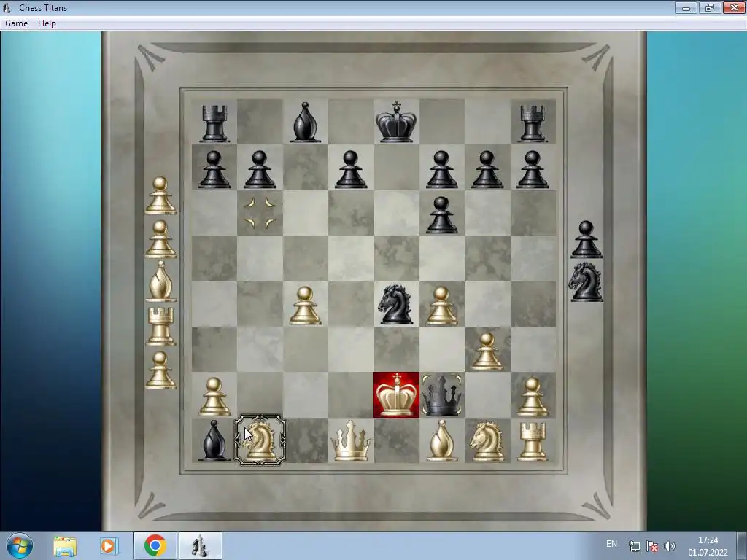Select the black rook on h8
The image size is (747, 560).
click(533, 123)
